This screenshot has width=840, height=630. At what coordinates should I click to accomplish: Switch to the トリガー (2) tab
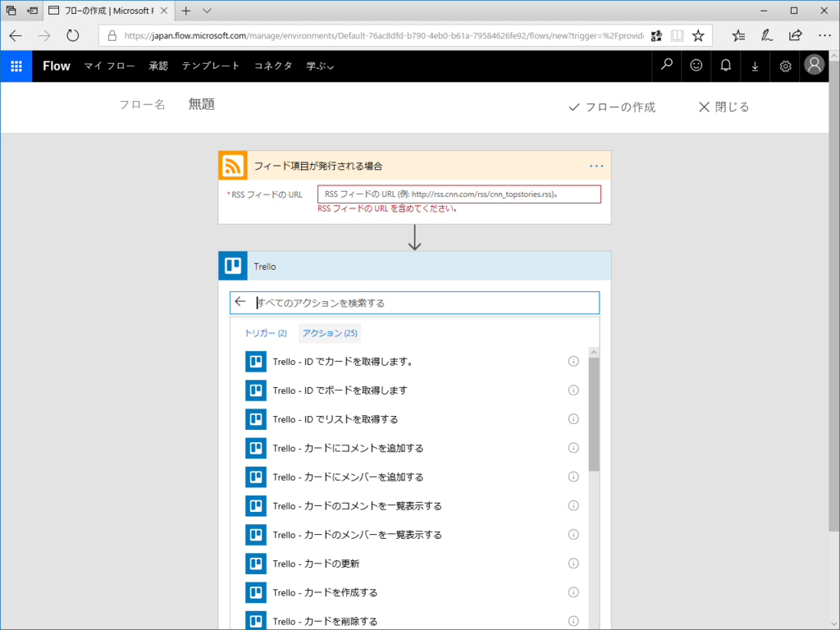tap(265, 333)
